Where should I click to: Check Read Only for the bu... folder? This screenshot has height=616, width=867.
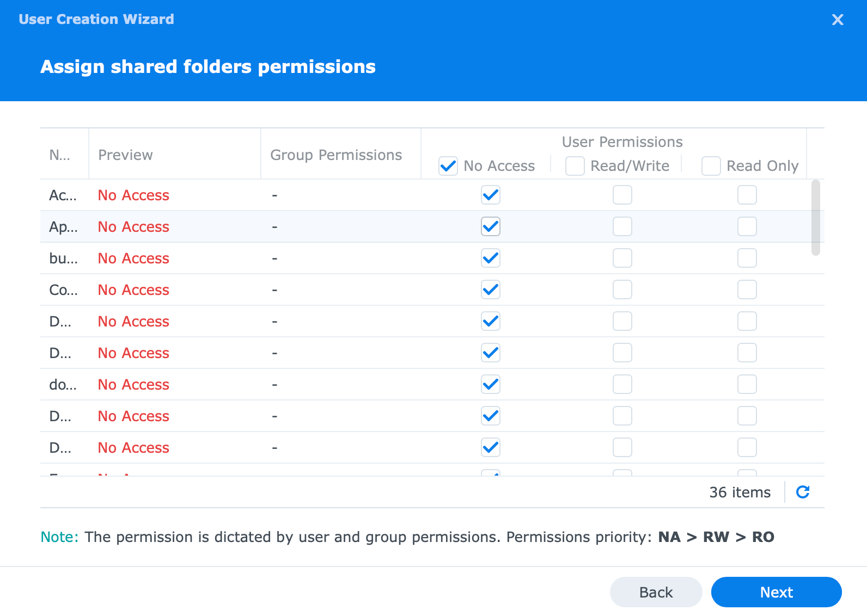(x=747, y=258)
